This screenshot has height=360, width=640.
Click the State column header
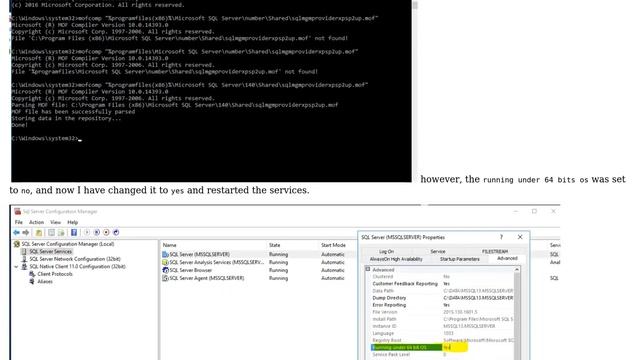pyautogui.click(x=275, y=245)
